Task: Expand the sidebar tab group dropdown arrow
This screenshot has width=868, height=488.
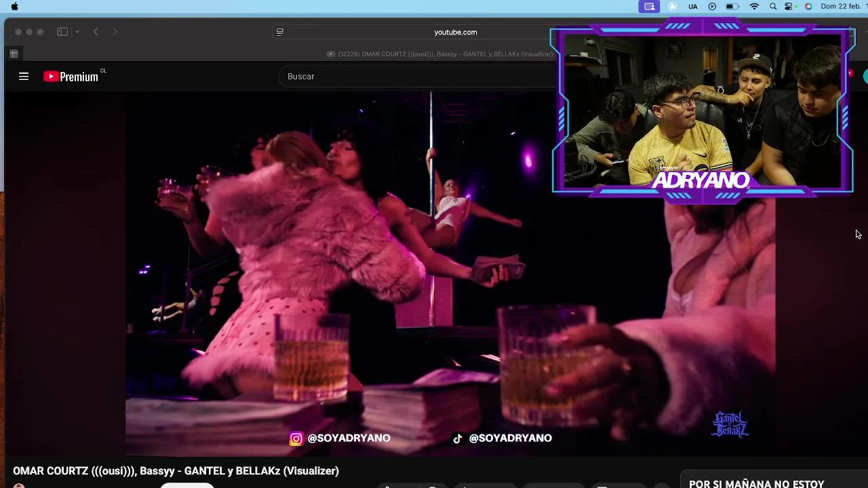Action: (x=77, y=32)
